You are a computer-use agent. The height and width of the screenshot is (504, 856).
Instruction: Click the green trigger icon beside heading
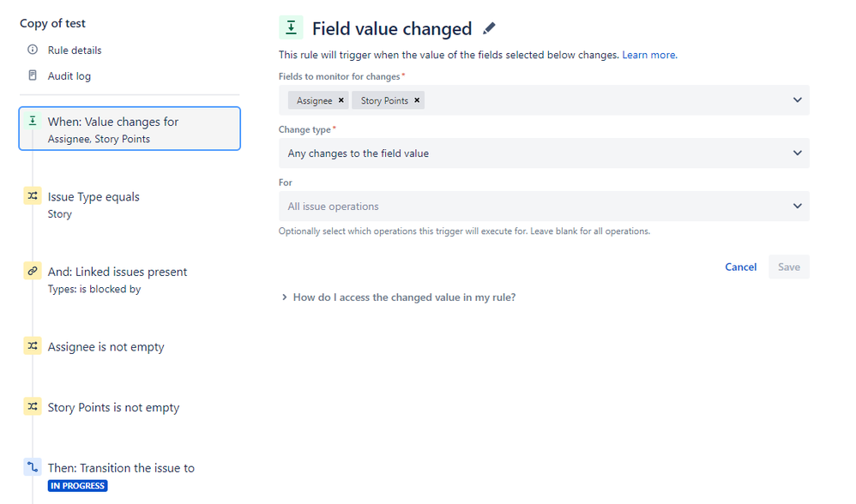[292, 28]
